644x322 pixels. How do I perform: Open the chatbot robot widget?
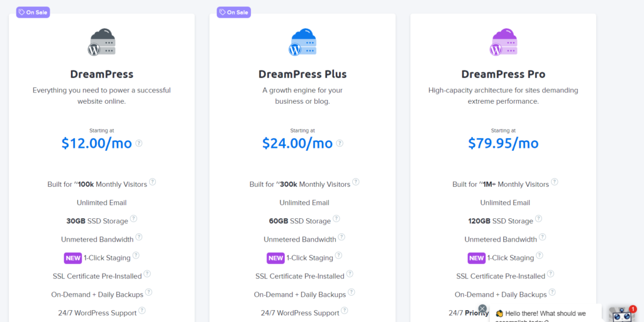tap(623, 314)
